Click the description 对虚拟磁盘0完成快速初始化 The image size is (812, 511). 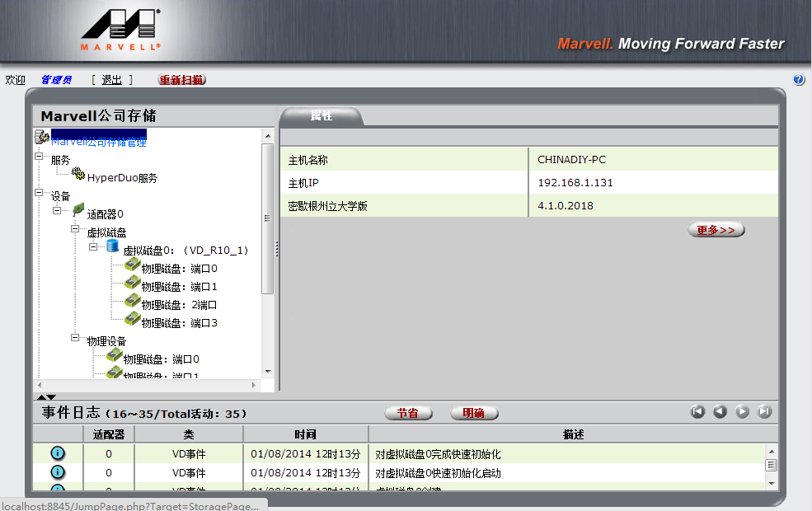[x=438, y=454]
